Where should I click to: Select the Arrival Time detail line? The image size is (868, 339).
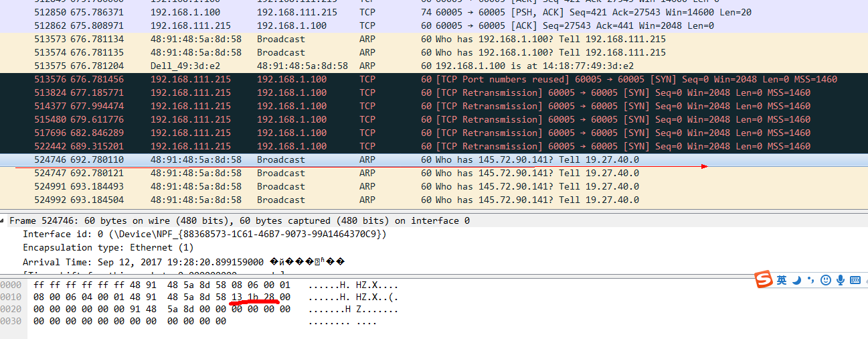[x=183, y=262]
